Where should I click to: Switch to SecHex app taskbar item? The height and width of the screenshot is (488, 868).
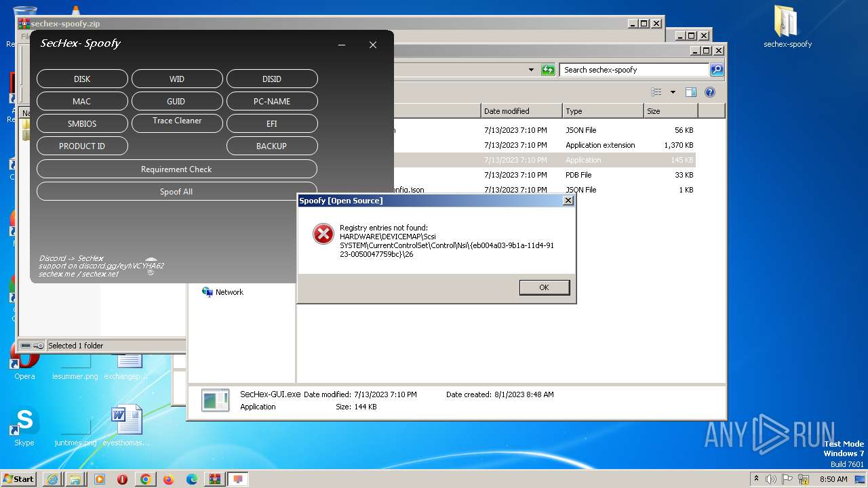click(238, 479)
